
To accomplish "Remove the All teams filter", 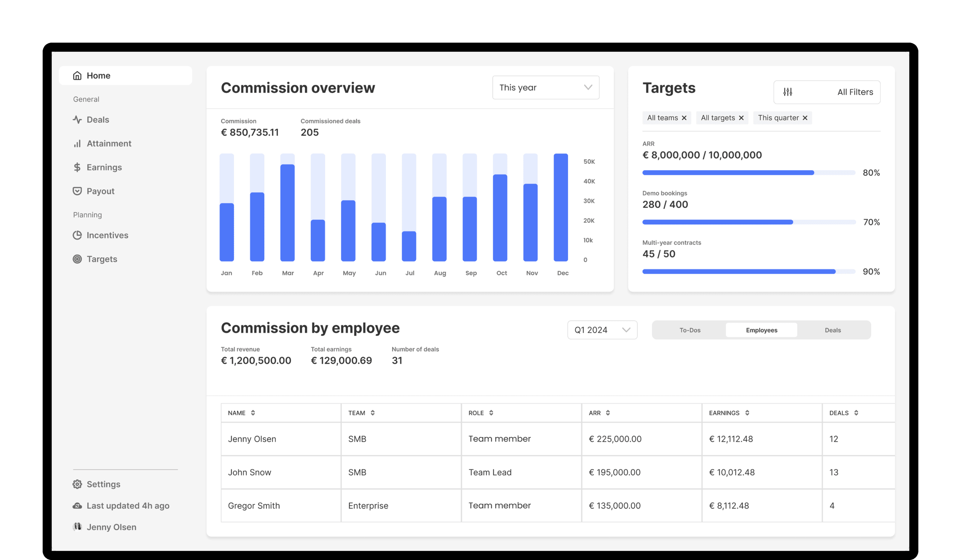I will 684,118.
